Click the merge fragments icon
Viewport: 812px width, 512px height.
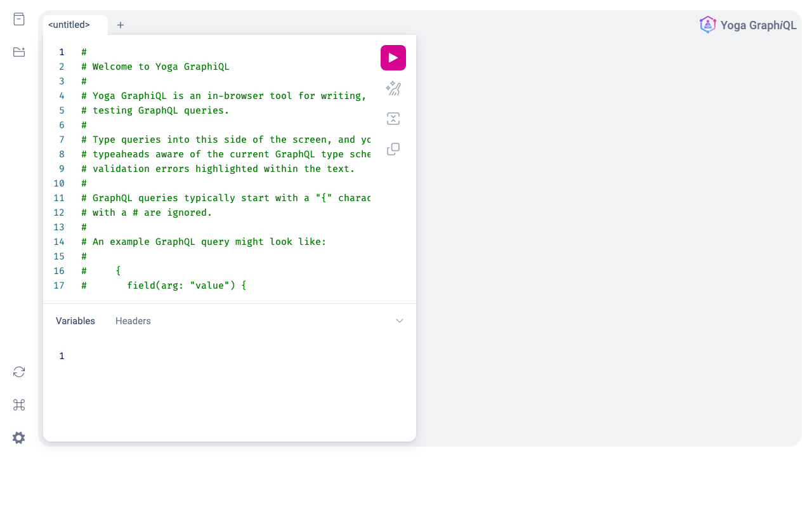pos(393,119)
